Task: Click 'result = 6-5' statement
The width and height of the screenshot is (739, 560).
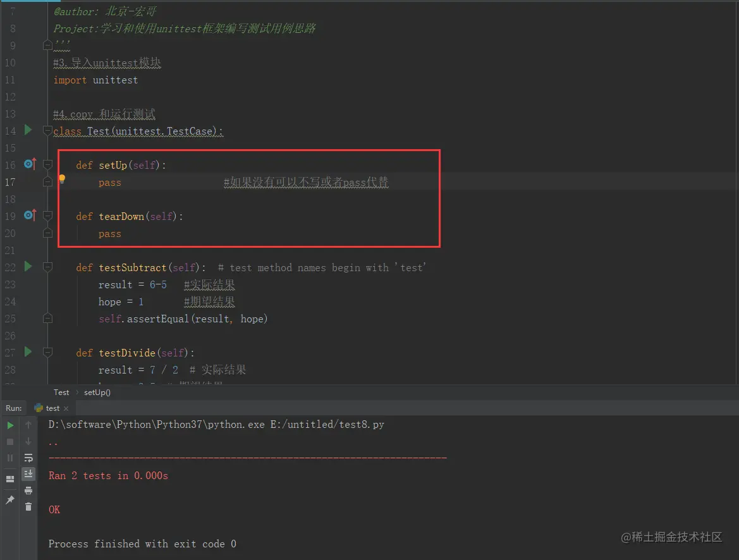Action: [x=132, y=284]
